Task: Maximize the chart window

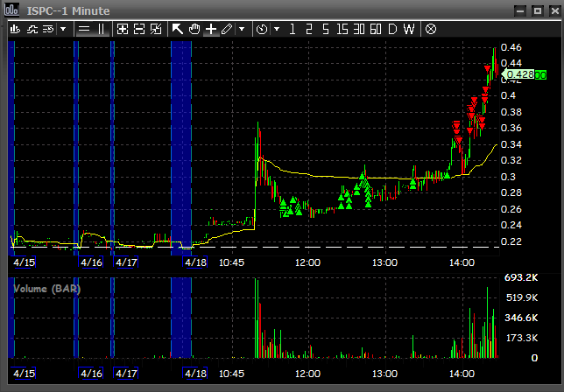Action: click(538, 10)
